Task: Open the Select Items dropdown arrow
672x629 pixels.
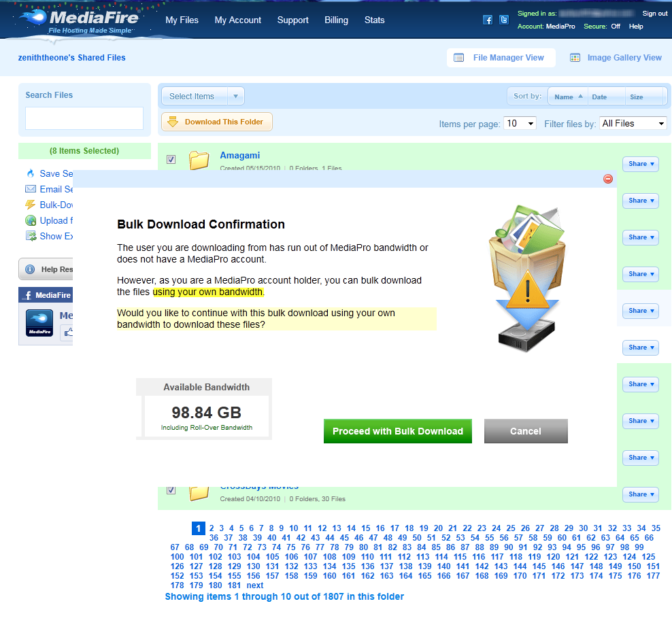Action: pos(236,97)
